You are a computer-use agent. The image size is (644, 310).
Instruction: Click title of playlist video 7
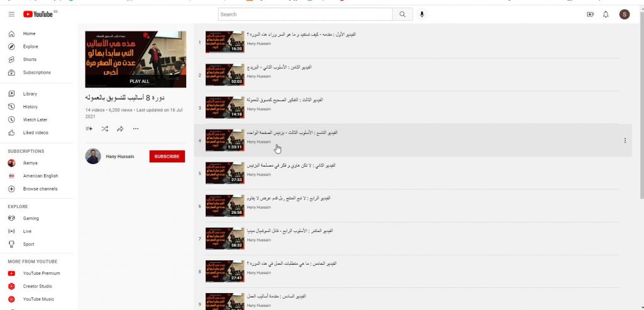pos(290,231)
